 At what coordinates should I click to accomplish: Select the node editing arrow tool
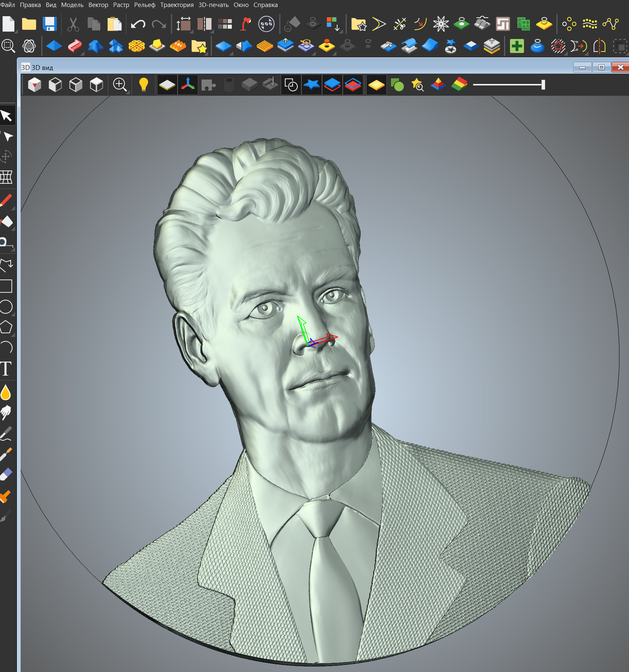click(x=7, y=137)
